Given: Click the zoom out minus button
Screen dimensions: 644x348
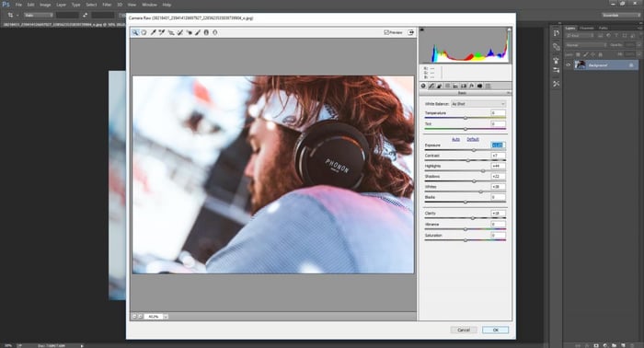Looking at the screenshot, I should point(134,317).
